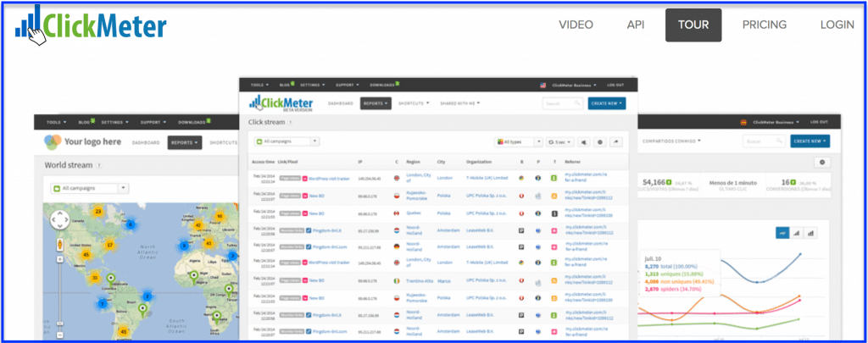Open the PRICING page
The height and width of the screenshot is (343, 868).
(x=765, y=25)
